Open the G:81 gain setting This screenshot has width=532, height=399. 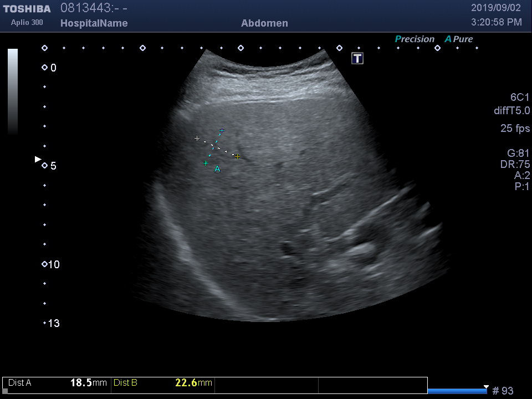(518, 153)
